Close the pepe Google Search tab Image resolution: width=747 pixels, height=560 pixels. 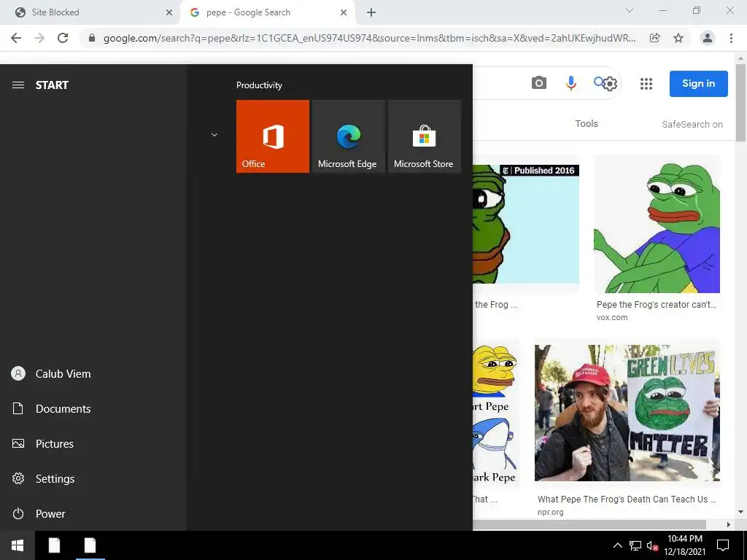click(344, 12)
